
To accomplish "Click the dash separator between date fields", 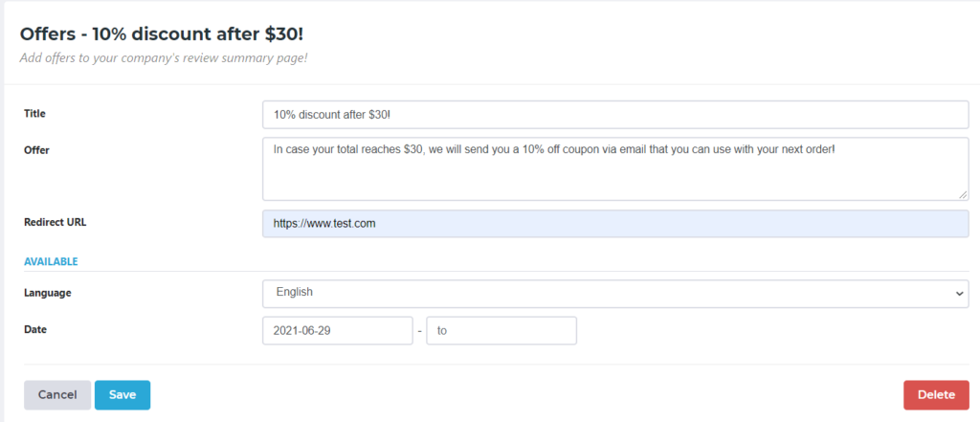I will tap(419, 331).
